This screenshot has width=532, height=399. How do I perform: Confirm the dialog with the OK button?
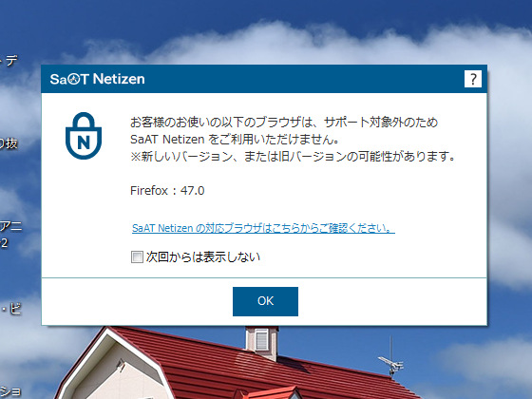pos(265,301)
